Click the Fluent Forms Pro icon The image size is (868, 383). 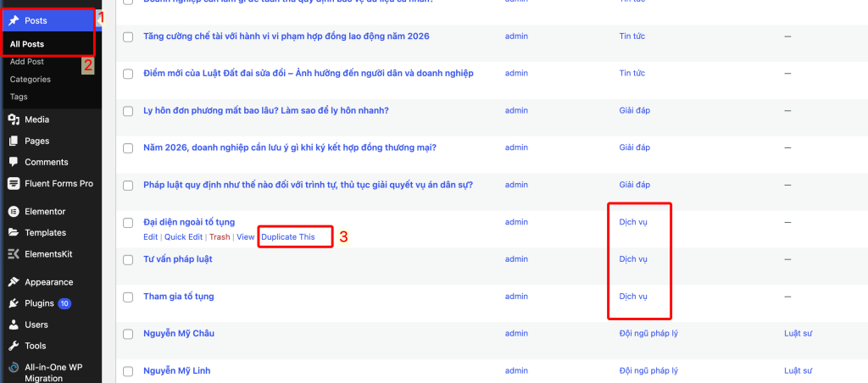[14, 183]
